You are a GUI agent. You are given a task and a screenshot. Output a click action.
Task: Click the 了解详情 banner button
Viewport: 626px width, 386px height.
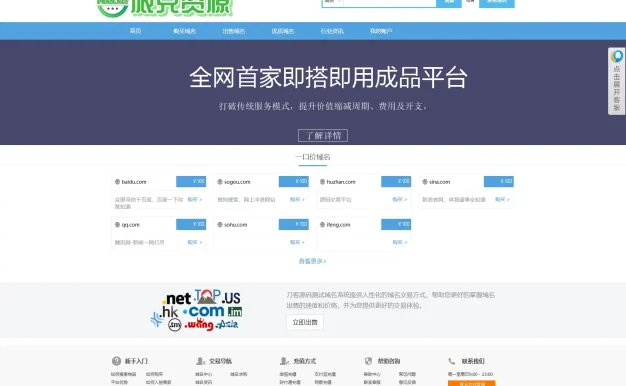point(323,135)
